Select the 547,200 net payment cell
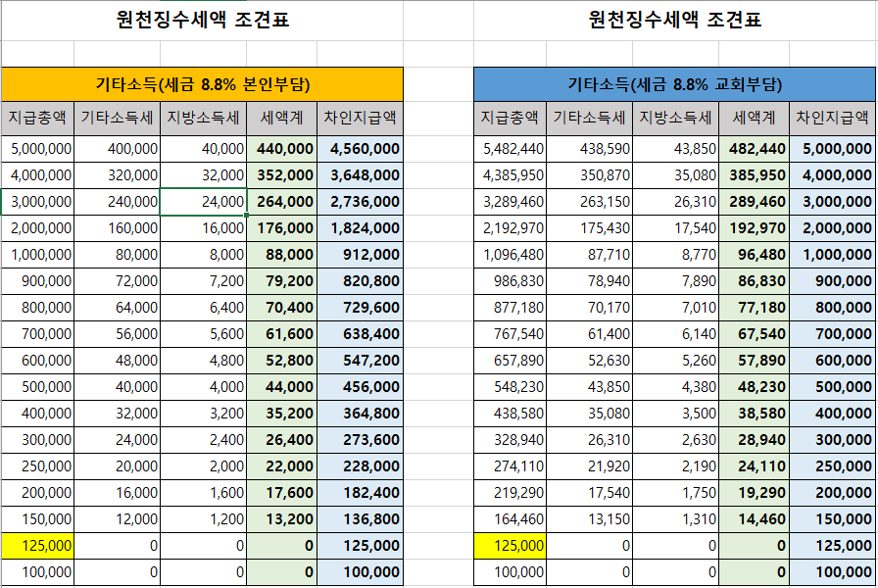 click(361, 361)
